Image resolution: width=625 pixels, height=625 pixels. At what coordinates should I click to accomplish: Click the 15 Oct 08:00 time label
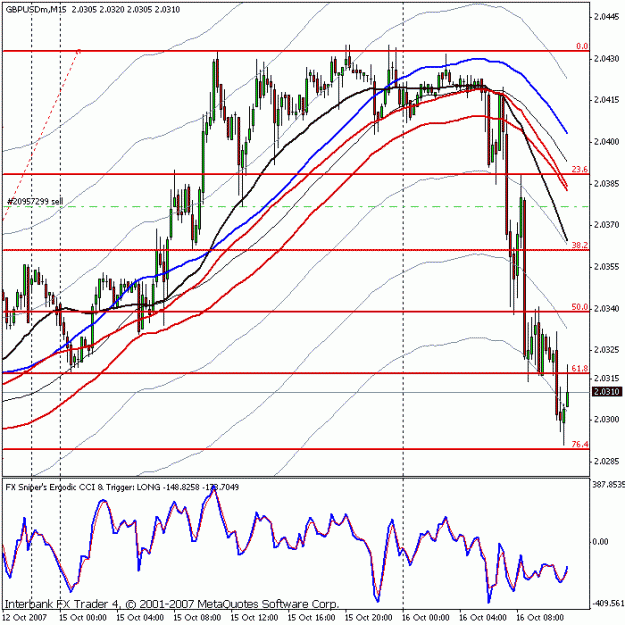(x=197, y=618)
